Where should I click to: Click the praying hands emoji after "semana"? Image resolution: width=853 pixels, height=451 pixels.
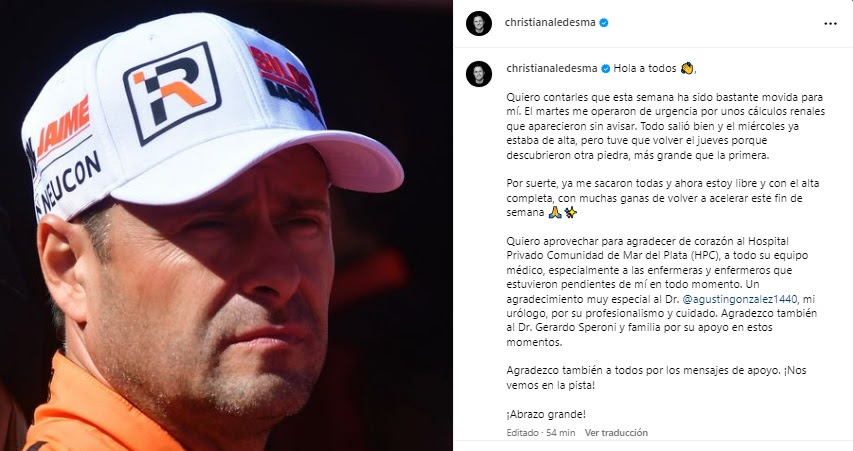(555, 213)
